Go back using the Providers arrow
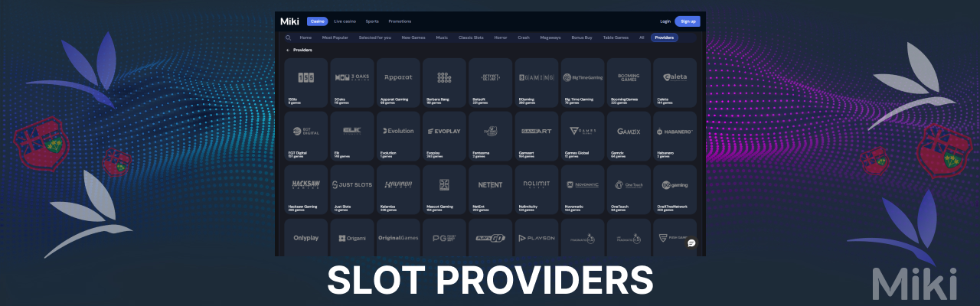The width and height of the screenshot is (980, 306). pyautogui.click(x=288, y=50)
